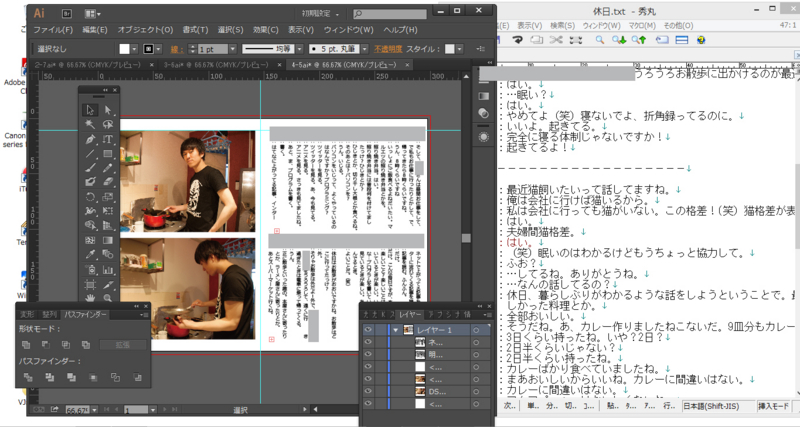
Task: Click the 不透明度 link in control bar
Action: click(x=388, y=49)
